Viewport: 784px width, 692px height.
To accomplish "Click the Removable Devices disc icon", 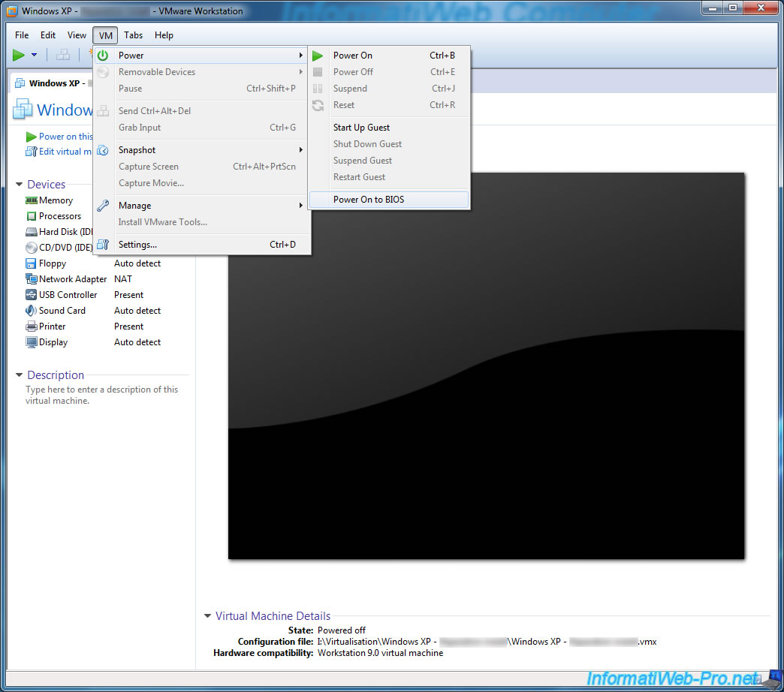I will (103, 72).
